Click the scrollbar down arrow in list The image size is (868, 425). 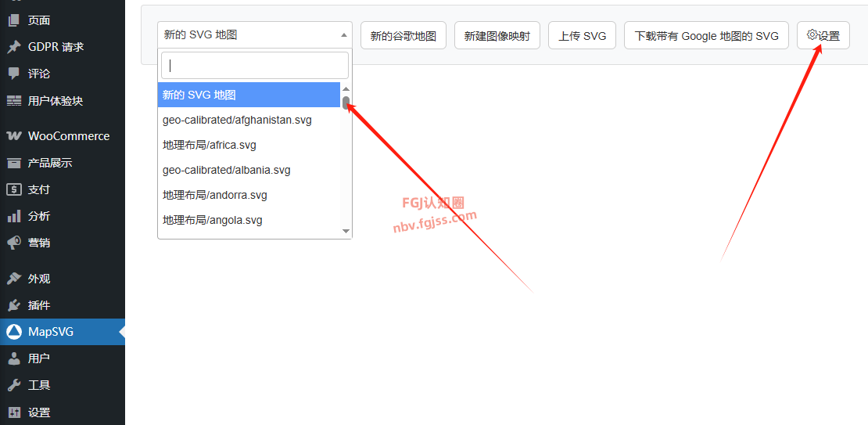(x=346, y=231)
